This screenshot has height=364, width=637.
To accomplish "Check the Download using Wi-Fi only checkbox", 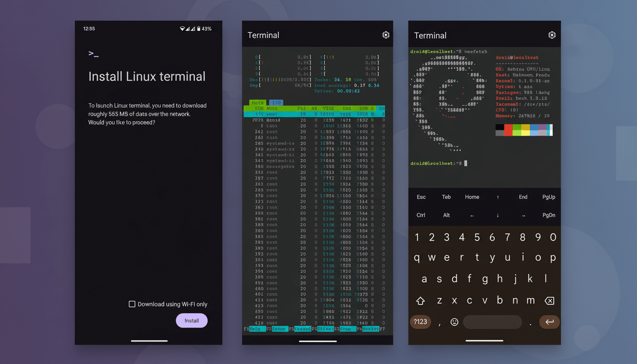I will pyautogui.click(x=132, y=304).
